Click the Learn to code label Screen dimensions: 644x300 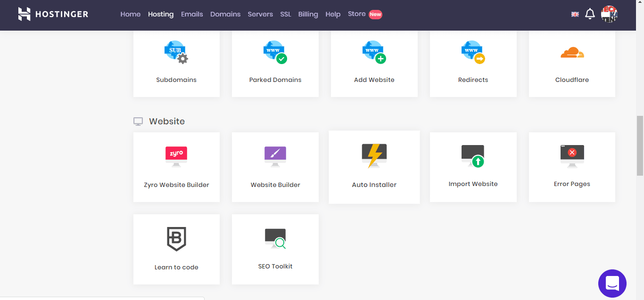click(x=176, y=267)
